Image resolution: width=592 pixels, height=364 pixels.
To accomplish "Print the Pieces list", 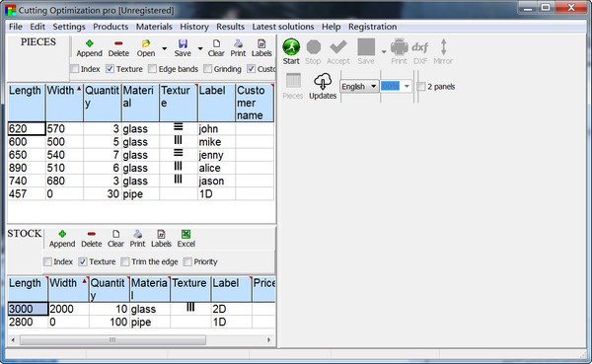I will coord(238,48).
